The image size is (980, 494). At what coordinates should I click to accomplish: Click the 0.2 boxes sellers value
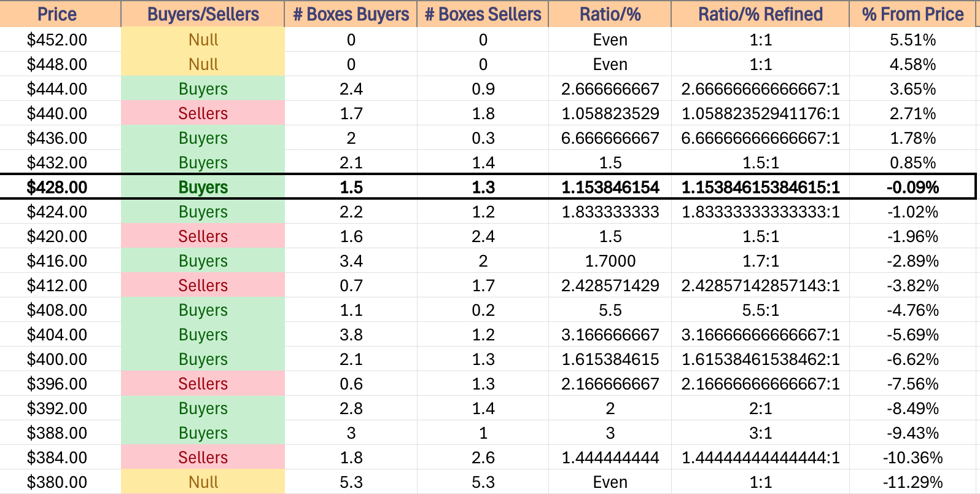coord(483,310)
